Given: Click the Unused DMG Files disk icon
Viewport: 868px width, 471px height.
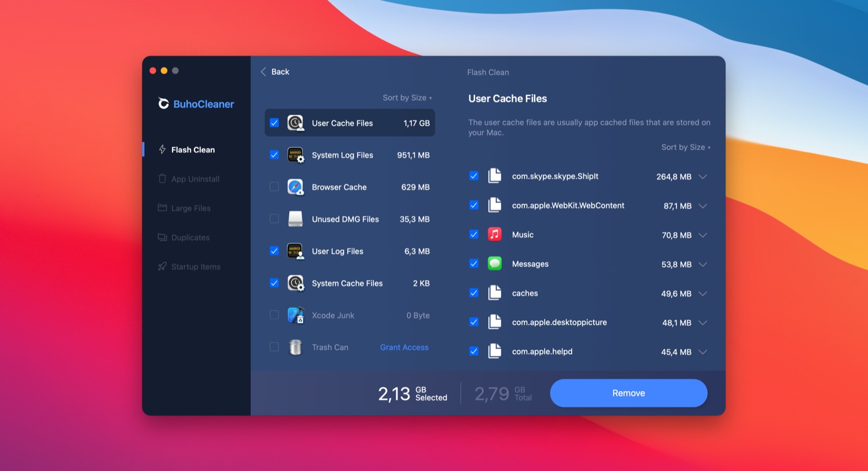Looking at the screenshot, I should tap(296, 219).
